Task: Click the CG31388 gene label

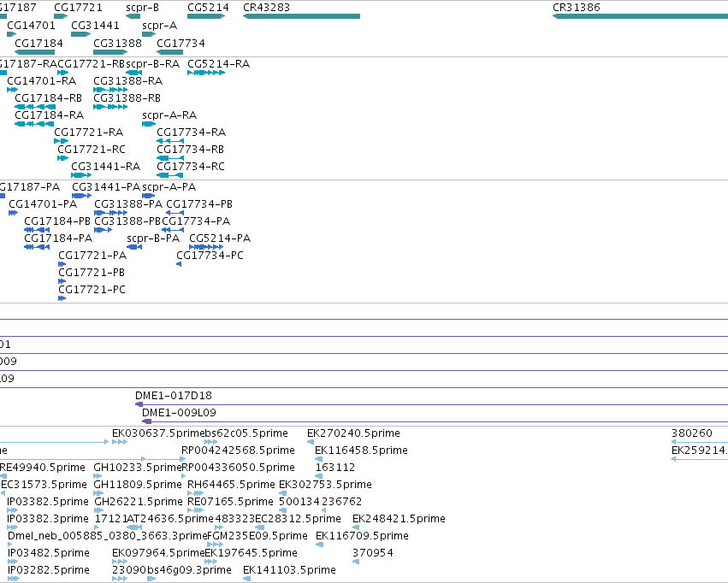Action: pos(117,43)
